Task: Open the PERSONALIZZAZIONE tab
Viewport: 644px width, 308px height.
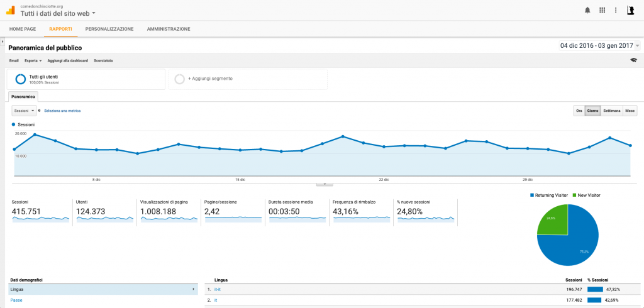Action: tap(109, 29)
